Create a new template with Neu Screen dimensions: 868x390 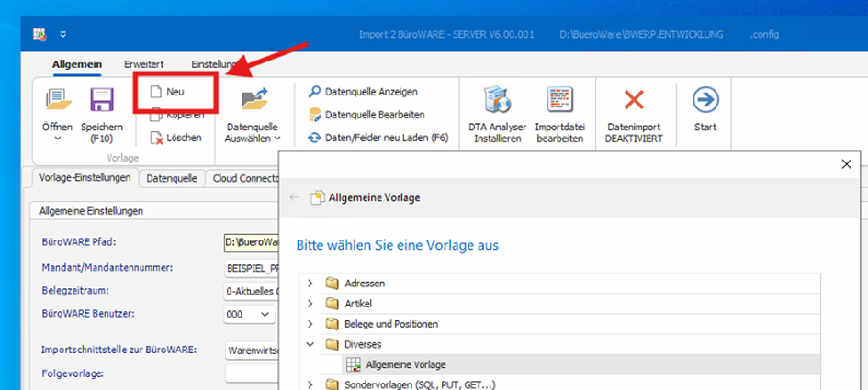(168, 91)
